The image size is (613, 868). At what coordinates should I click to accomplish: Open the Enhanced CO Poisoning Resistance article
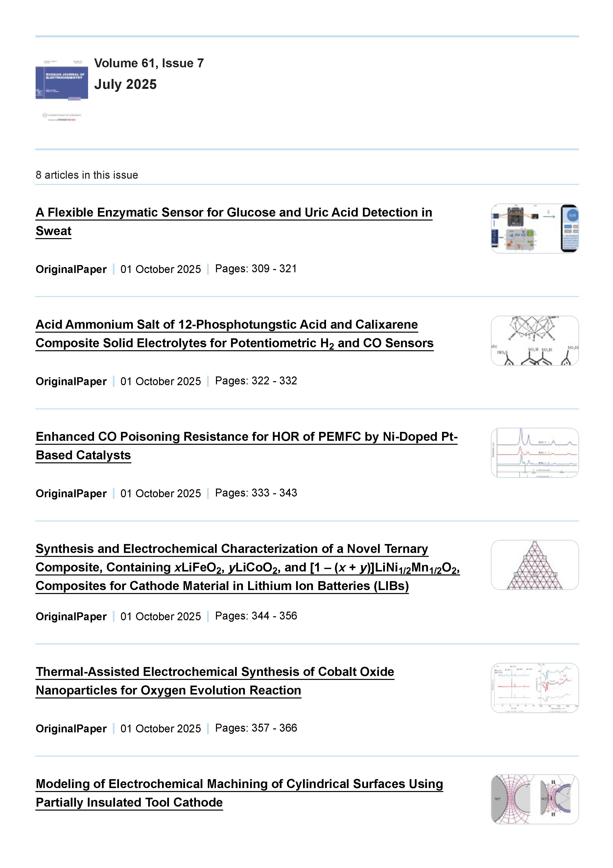tap(246, 437)
